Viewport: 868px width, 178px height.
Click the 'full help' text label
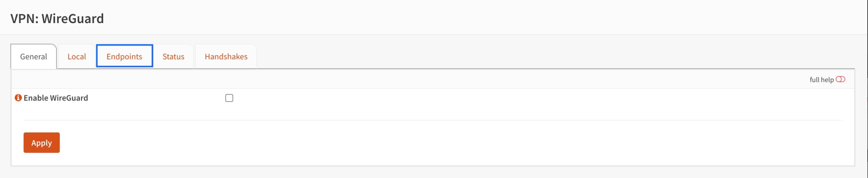[x=822, y=80]
